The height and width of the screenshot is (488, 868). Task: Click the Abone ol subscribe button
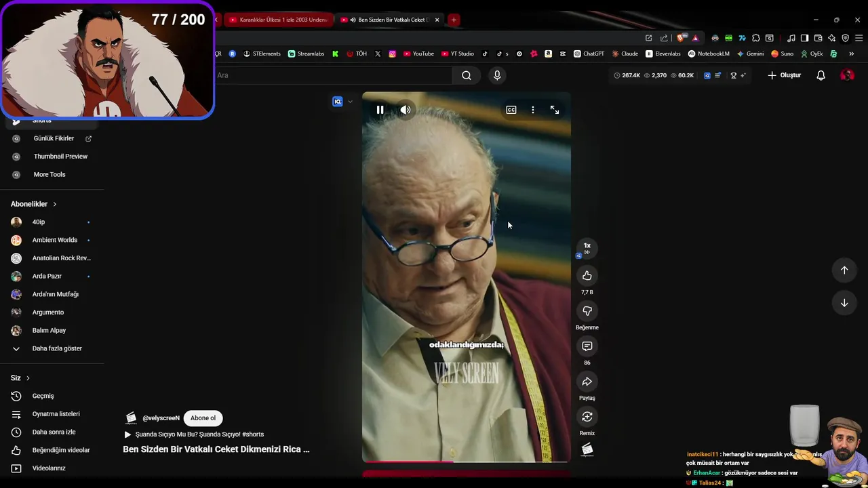pyautogui.click(x=203, y=418)
